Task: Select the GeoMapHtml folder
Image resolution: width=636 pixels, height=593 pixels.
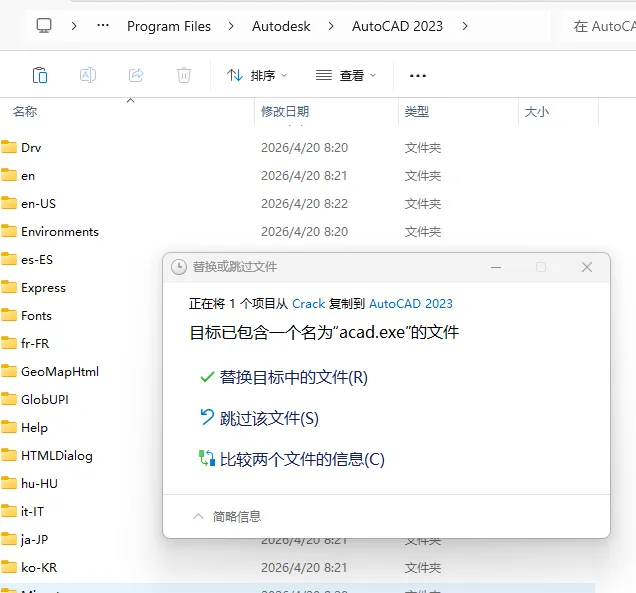Action: (x=60, y=372)
